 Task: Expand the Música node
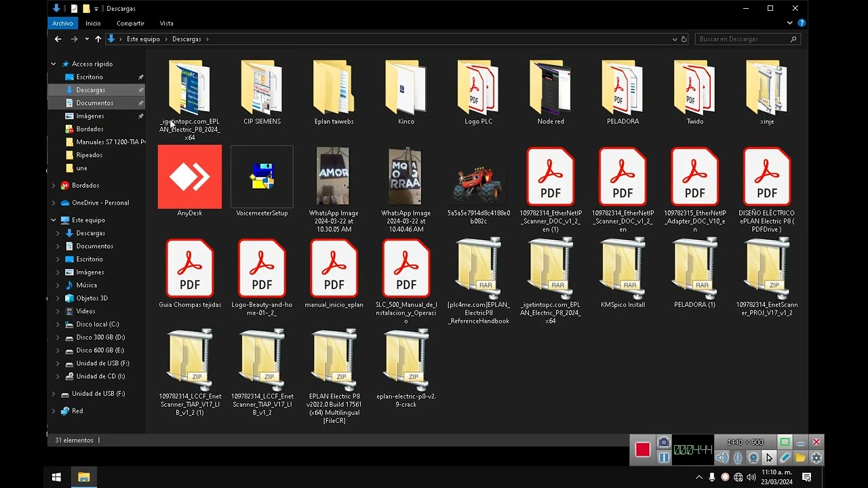point(58,285)
